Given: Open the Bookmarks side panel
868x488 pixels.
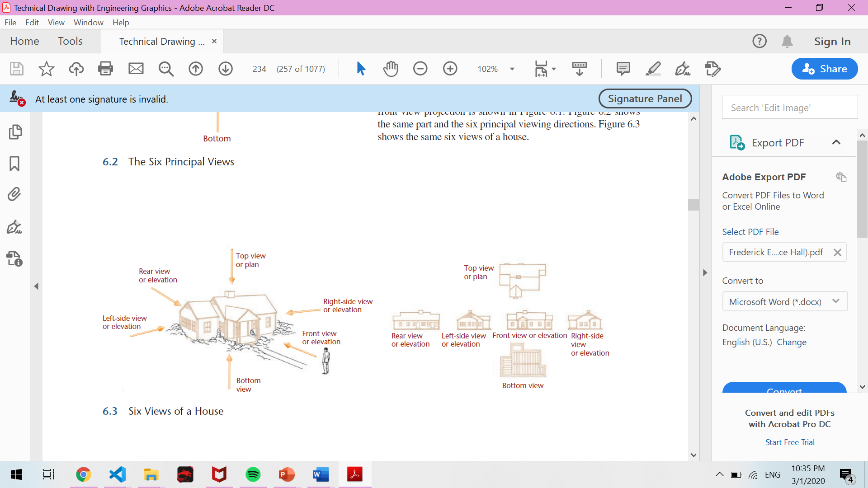Looking at the screenshot, I should point(14,164).
